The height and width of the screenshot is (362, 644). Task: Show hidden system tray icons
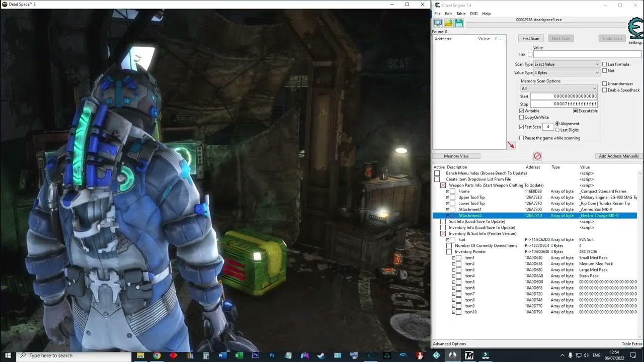[562, 355]
